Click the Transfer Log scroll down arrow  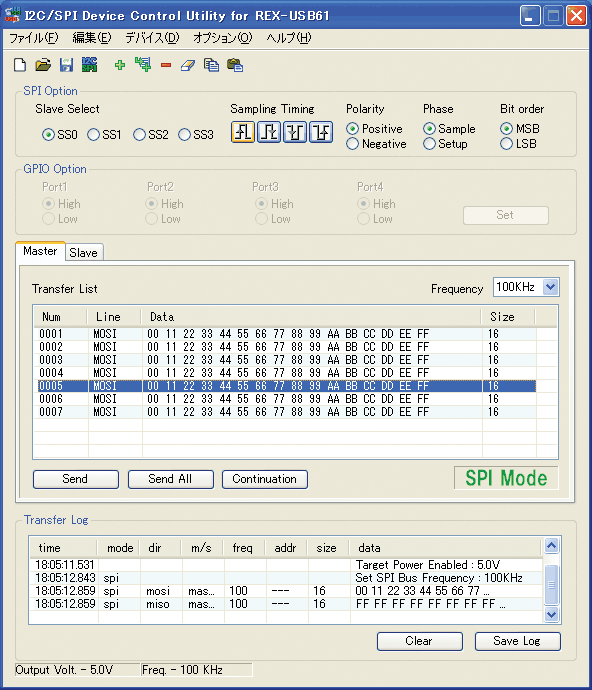552,614
